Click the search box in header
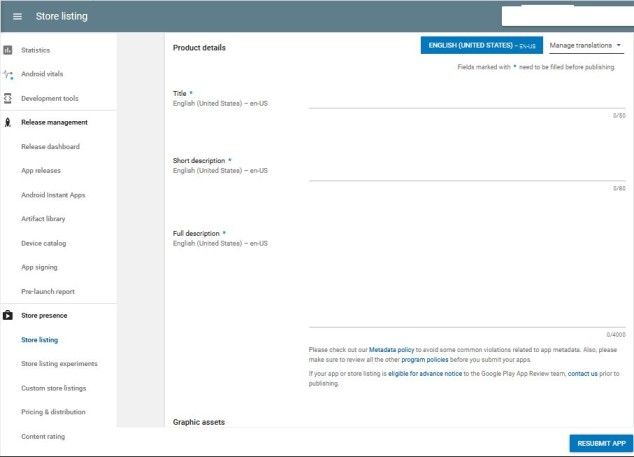Viewport: 634px width, 457px height. (x=568, y=16)
